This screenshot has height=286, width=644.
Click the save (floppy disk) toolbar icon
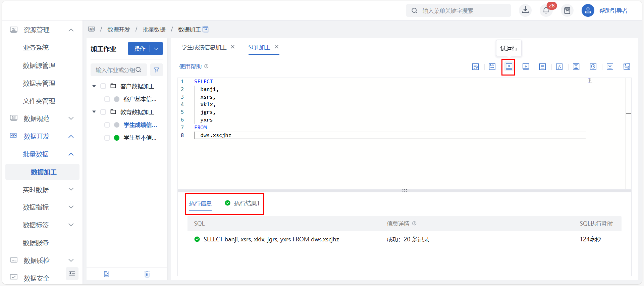(x=492, y=66)
